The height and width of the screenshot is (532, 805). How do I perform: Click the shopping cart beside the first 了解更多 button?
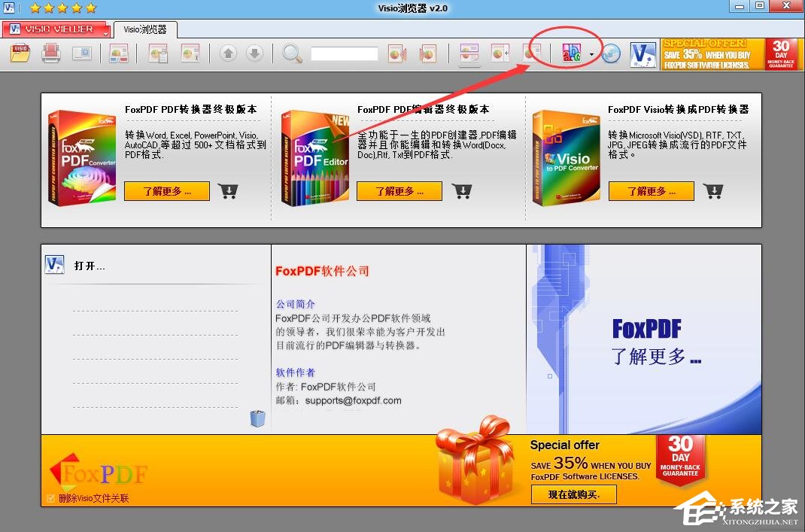click(228, 190)
